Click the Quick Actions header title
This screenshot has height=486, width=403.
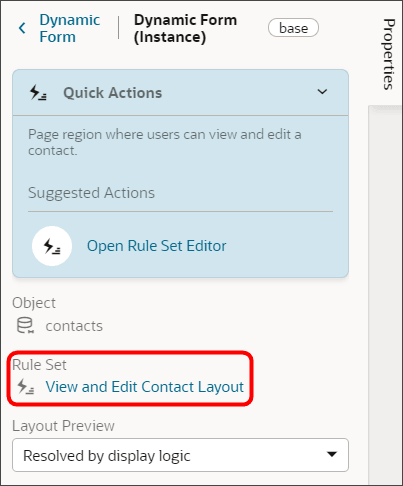click(x=113, y=93)
